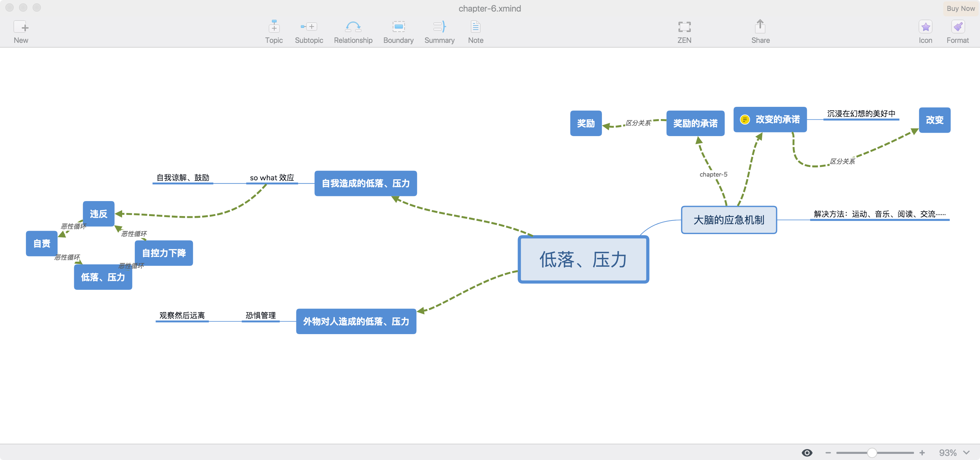Image resolution: width=980 pixels, height=460 pixels.
Task: Toggle the eye visibility icon in the status bar
Action: pyautogui.click(x=806, y=453)
